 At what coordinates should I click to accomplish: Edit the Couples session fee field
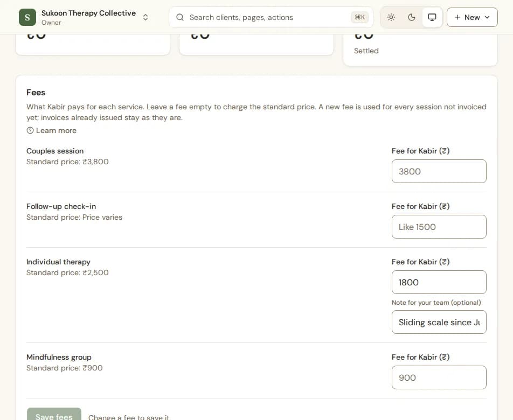[439, 171]
